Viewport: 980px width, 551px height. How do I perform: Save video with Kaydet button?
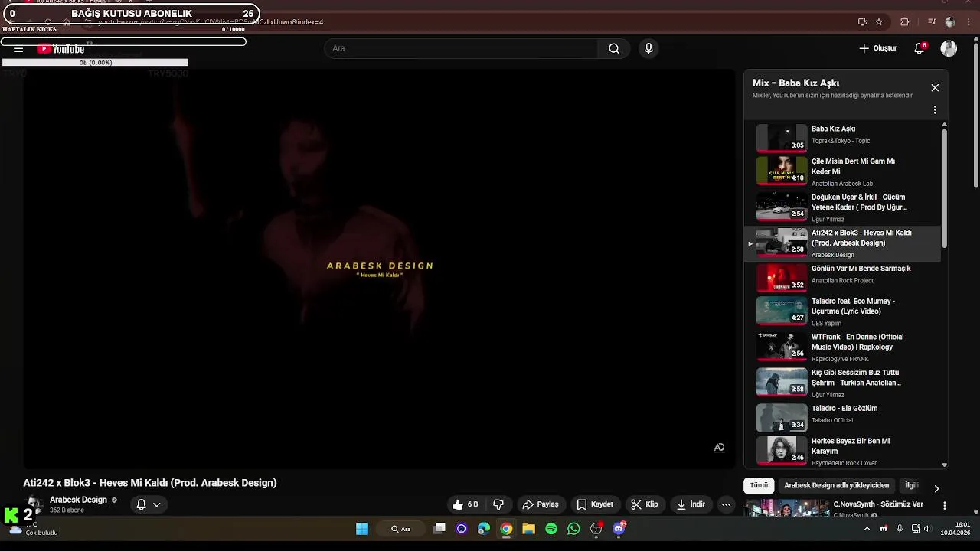pyautogui.click(x=595, y=504)
